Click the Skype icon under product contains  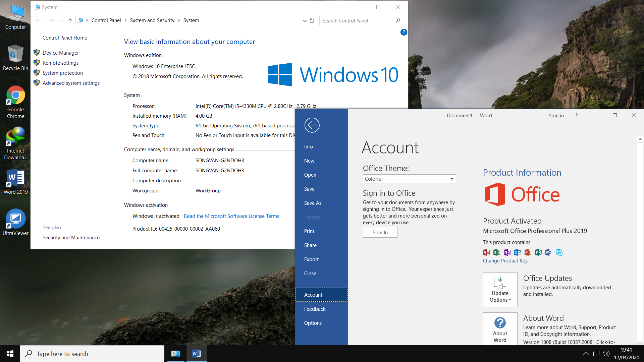tap(559, 252)
